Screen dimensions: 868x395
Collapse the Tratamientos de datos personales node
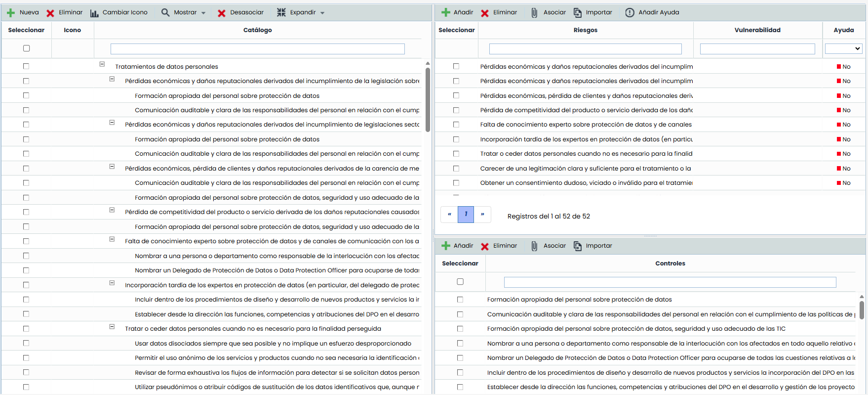click(x=102, y=64)
